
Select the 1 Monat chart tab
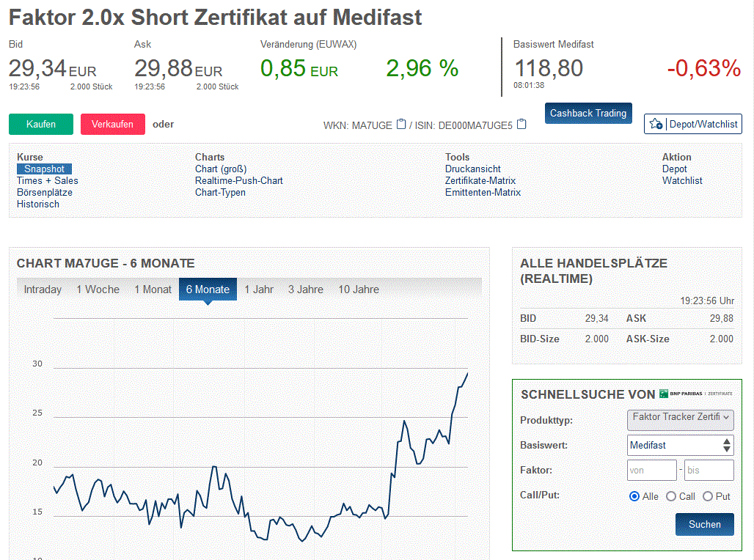point(153,290)
